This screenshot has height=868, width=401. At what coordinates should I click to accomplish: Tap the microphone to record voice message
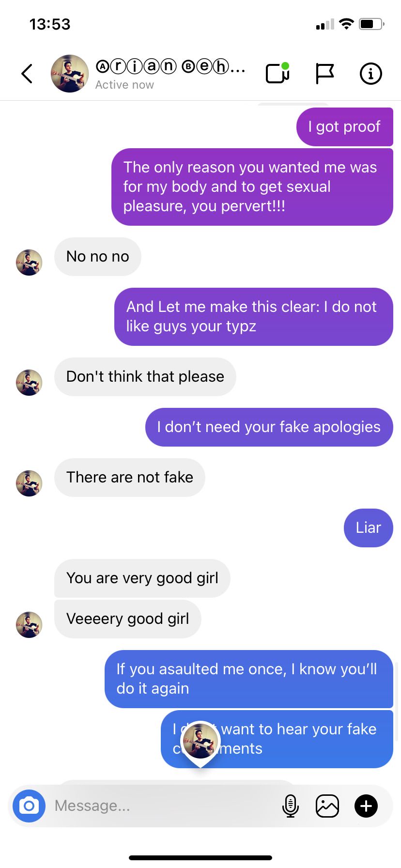[290, 806]
